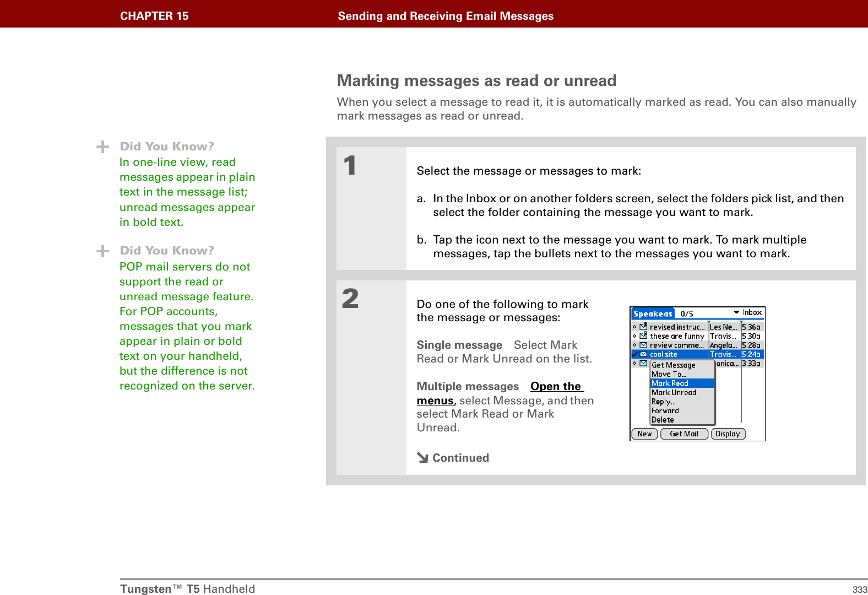
Task: Tap the New button
Action: pos(644,434)
